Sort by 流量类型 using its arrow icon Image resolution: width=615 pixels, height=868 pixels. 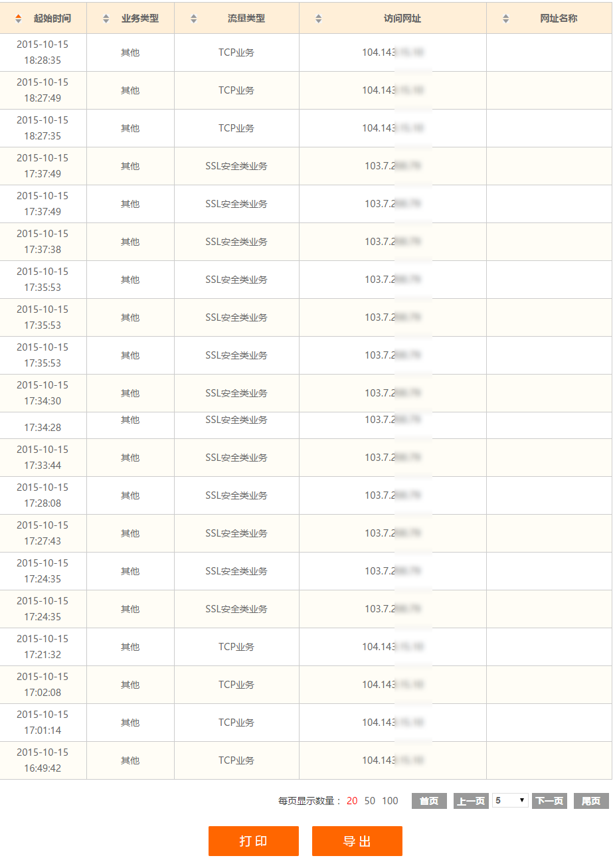[x=194, y=19]
